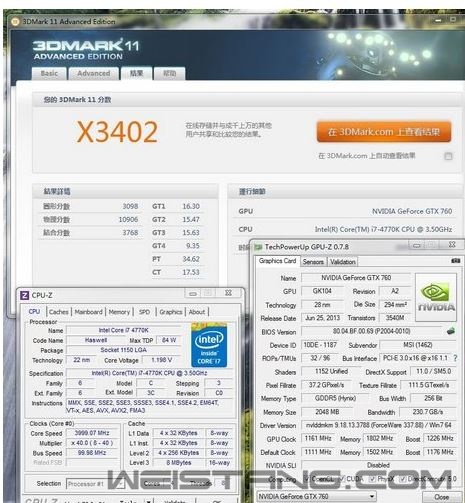Click the GPU-Z title bar app icon
The image size is (465, 503).
click(258, 247)
